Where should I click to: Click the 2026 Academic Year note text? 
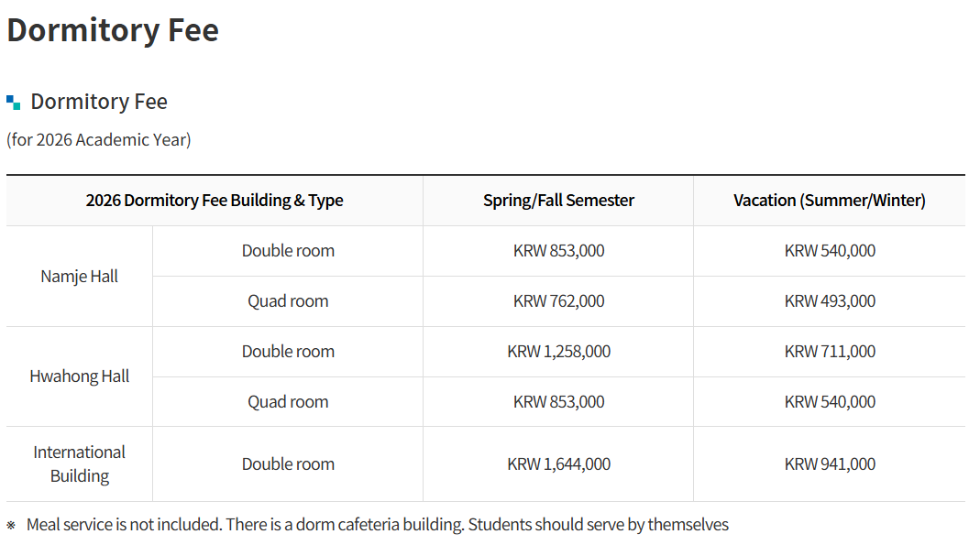(99, 140)
